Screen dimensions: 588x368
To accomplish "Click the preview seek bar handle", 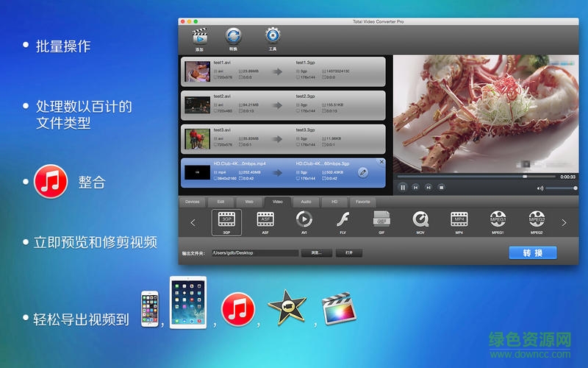I will coord(525,177).
